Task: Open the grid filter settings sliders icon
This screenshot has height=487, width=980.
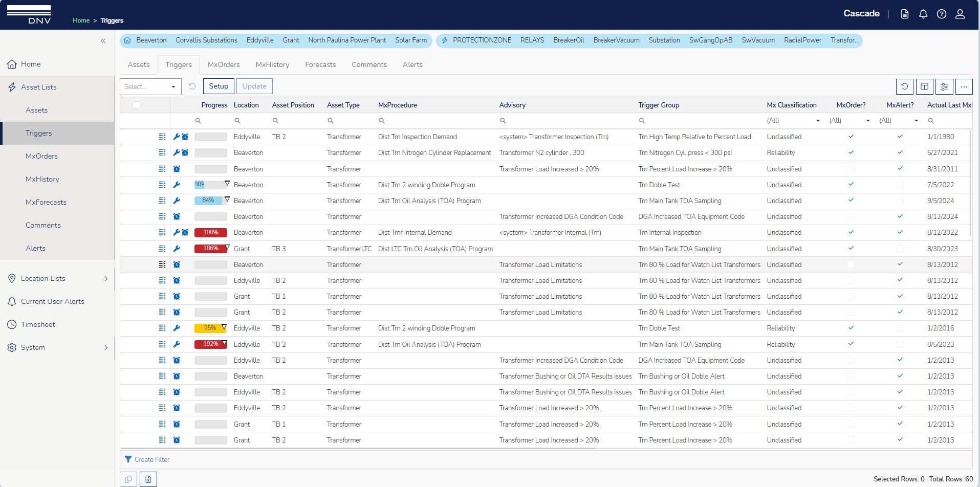Action: click(944, 86)
